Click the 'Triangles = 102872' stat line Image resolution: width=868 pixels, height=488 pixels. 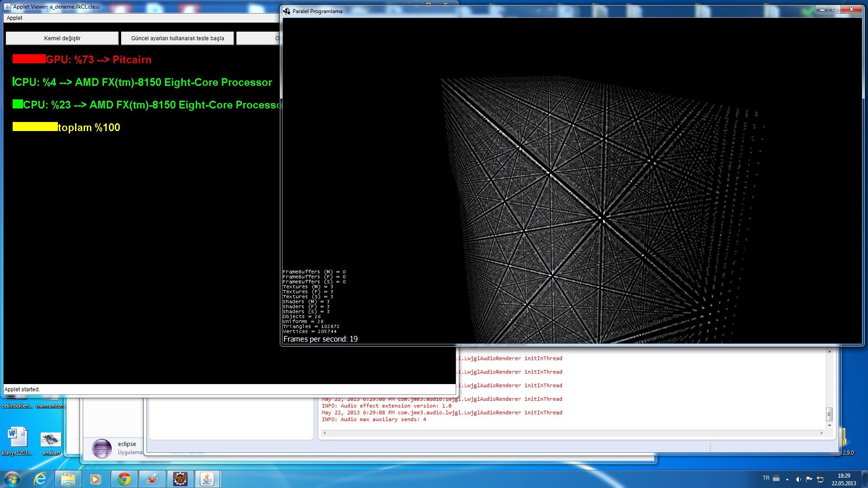[x=311, y=326]
